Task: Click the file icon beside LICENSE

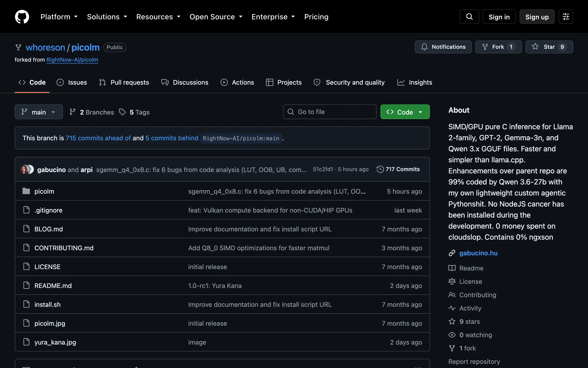Action: pos(26,267)
